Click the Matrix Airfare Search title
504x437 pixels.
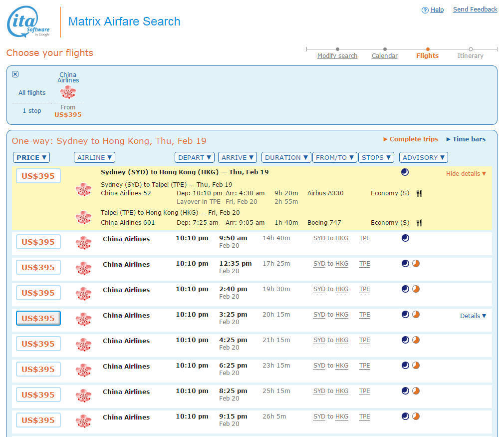(x=124, y=21)
